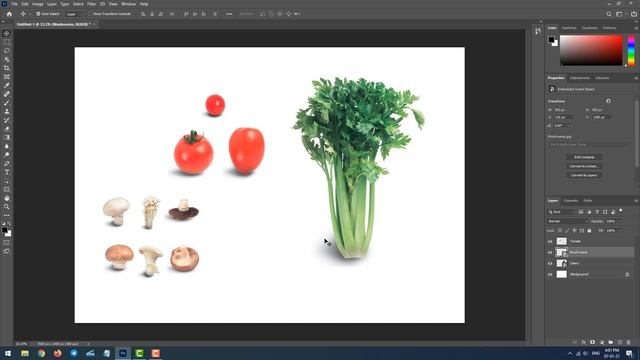
Task: Create a new adjustment layer from the footer
Action: (x=602, y=342)
